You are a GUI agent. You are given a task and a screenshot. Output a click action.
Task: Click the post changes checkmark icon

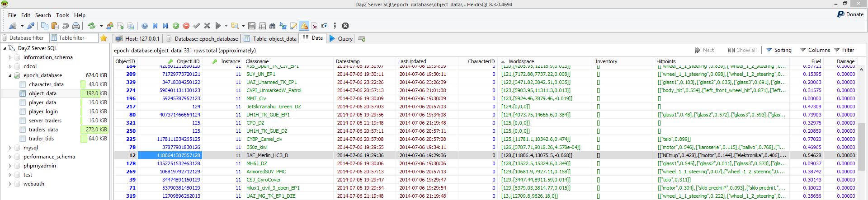[x=197, y=26]
